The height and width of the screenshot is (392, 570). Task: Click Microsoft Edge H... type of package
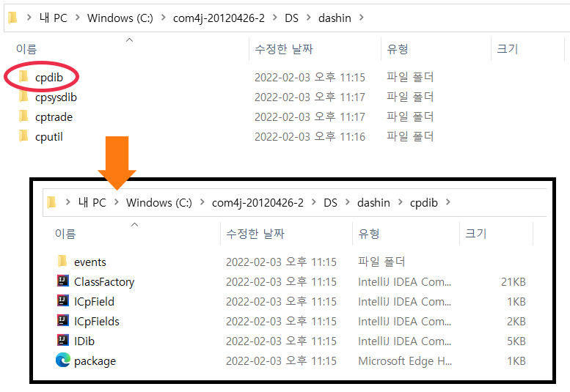pos(405,360)
